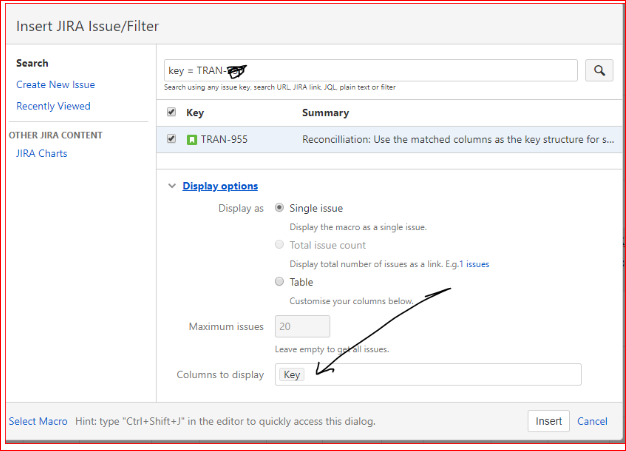Click the OTHER JIRA CONTENT heading
626x451 pixels.
pyautogui.click(x=55, y=135)
